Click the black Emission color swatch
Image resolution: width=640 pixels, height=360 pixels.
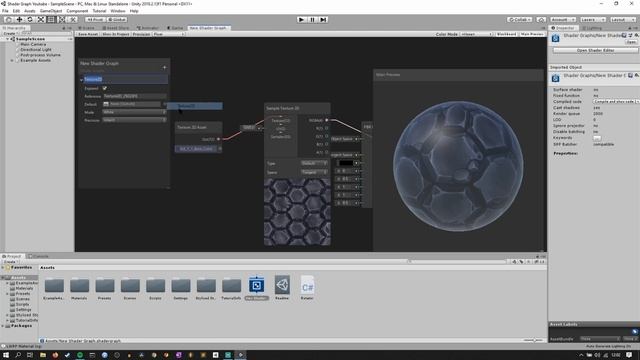[x=346, y=163]
